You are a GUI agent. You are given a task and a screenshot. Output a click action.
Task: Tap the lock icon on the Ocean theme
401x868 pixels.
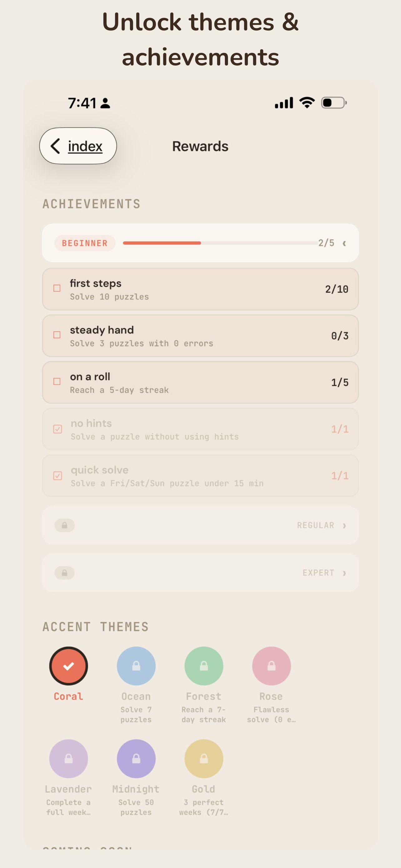click(136, 666)
